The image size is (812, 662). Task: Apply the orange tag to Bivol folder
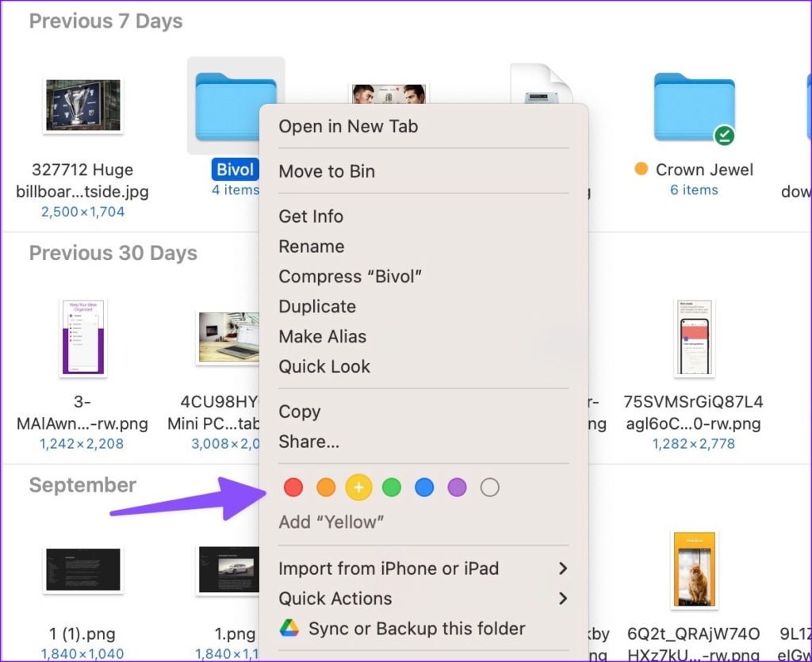coord(326,487)
